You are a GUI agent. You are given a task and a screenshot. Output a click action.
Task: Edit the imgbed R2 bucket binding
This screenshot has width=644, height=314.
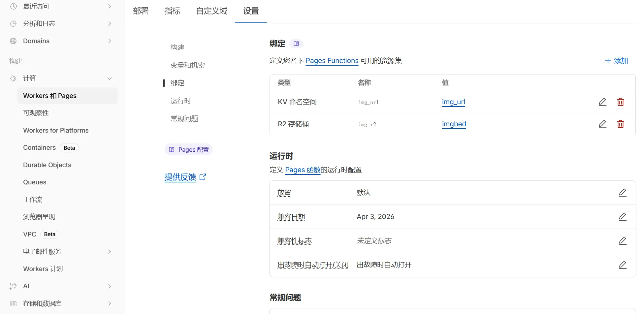(602, 124)
